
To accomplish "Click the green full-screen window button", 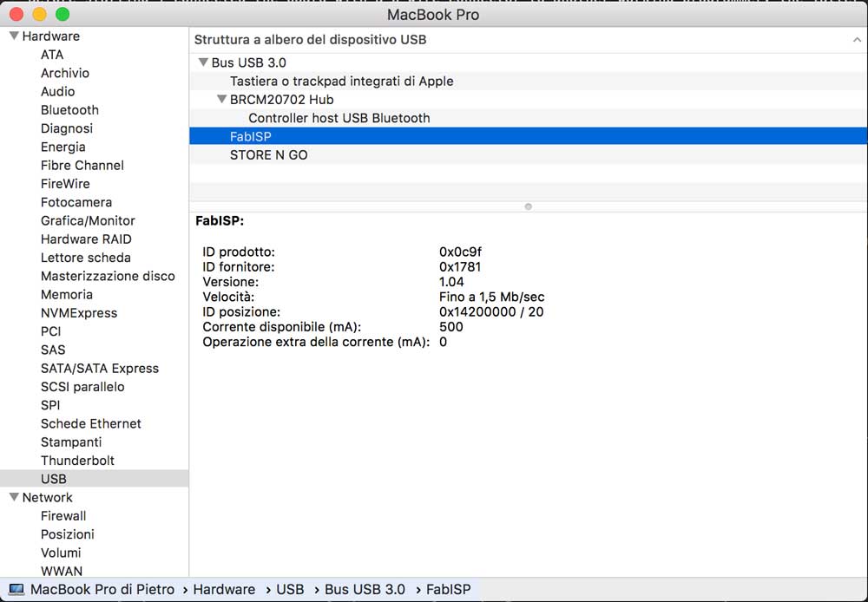I will pyautogui.click(x=62, y=14).
